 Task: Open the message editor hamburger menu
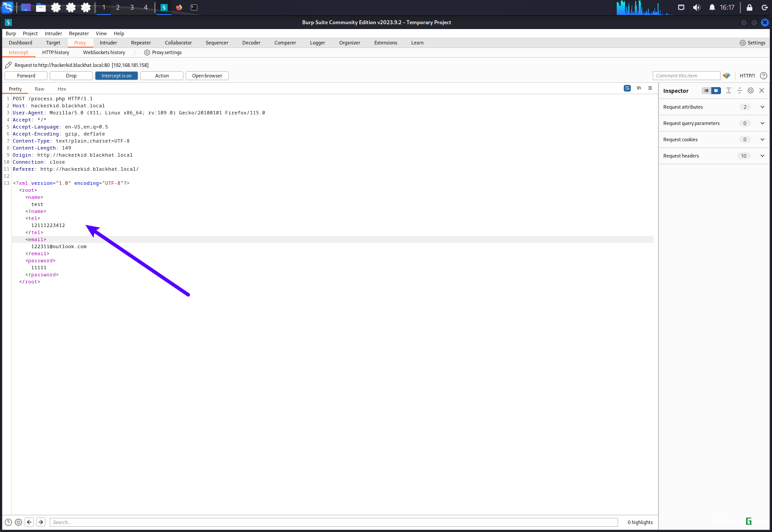coord(650,88)
